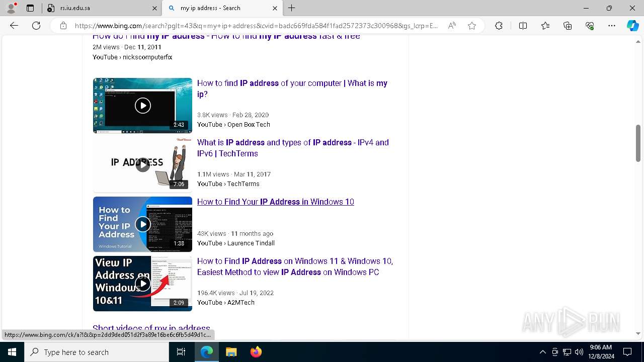Play the A2MTech Windows 10&11 video thumbnail
The height and width of the screenshot is (362, 644).
[142, 284]
